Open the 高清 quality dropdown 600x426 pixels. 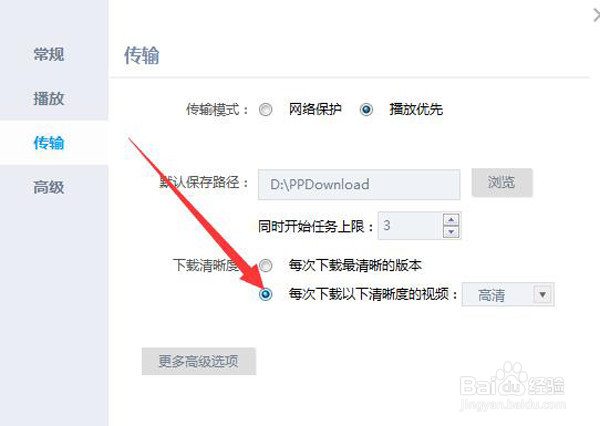(x=508, y=295)
